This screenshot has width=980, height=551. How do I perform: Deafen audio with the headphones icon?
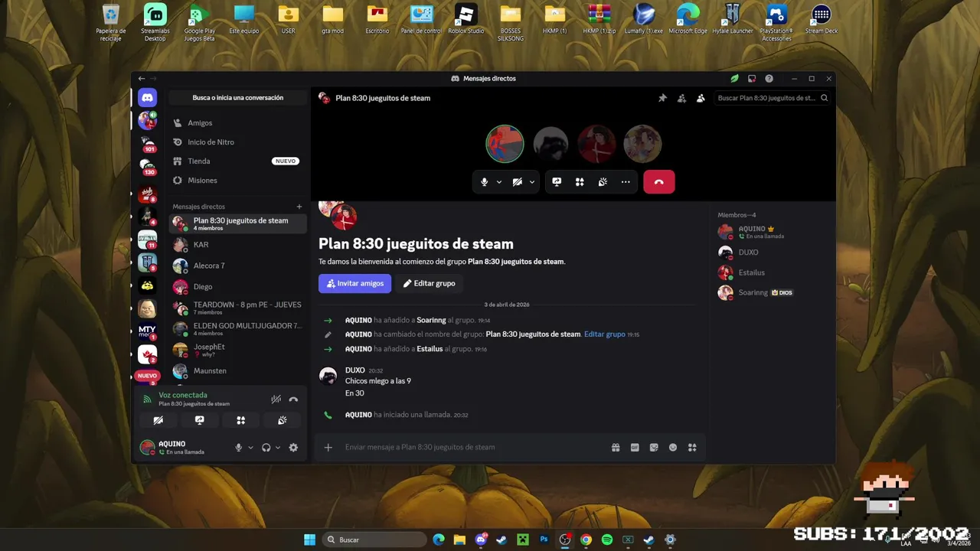coord(266,448)
